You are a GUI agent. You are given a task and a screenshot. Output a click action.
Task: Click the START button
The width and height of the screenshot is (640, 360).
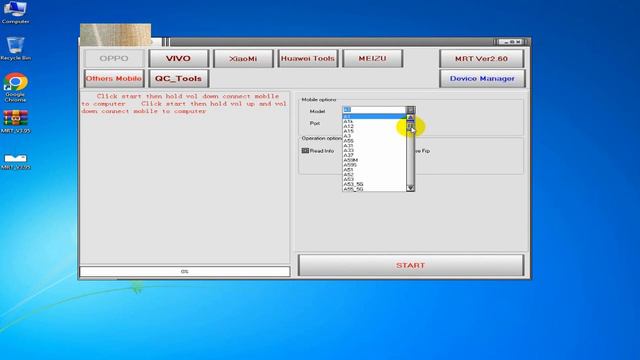click(411, 265)
